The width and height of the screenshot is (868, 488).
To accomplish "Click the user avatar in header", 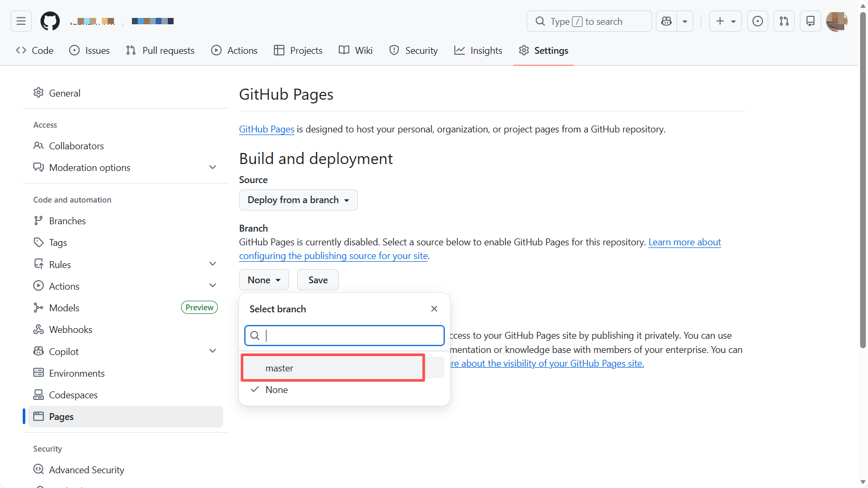I will 836,21.
